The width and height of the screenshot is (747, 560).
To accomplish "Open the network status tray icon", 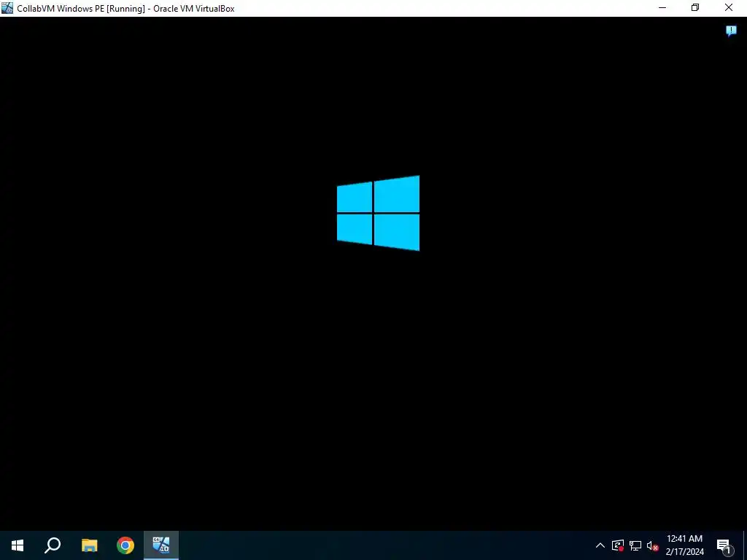I will [635, 545].
